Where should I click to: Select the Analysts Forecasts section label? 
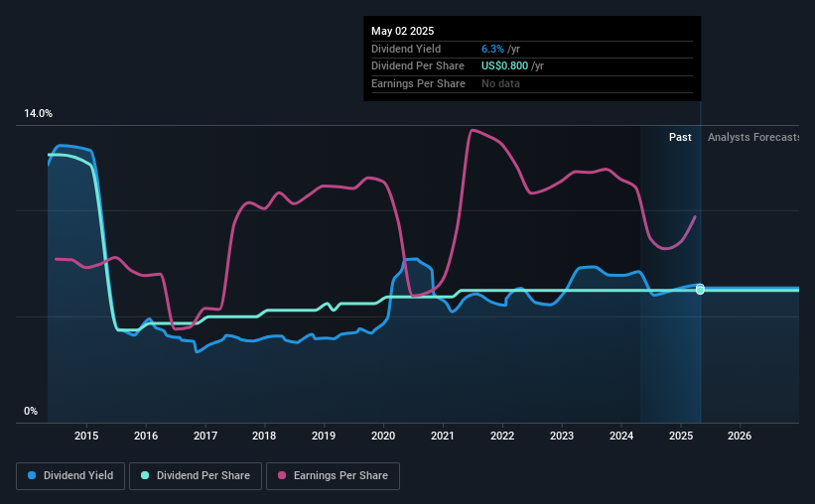(753, 137)
